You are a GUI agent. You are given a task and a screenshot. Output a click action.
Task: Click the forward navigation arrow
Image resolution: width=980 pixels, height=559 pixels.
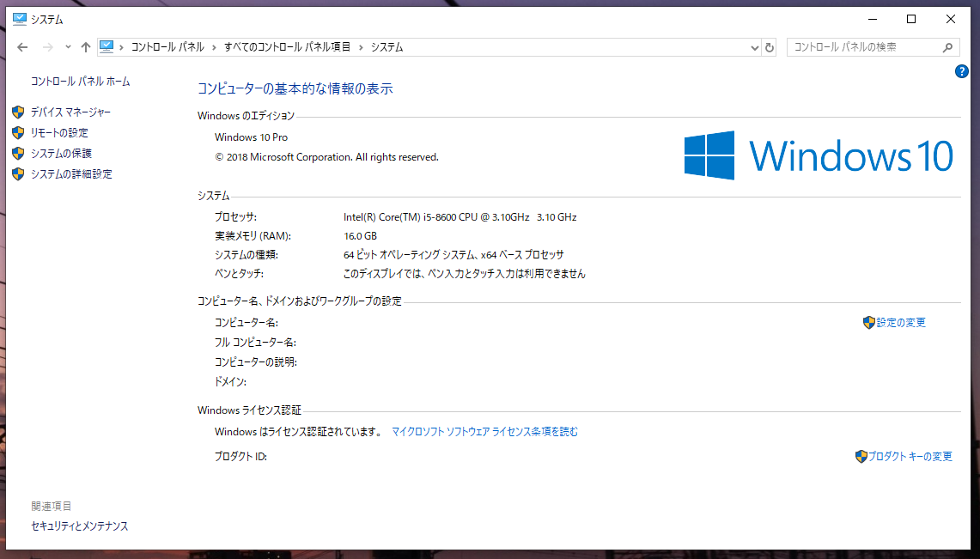tap(47, 47)
